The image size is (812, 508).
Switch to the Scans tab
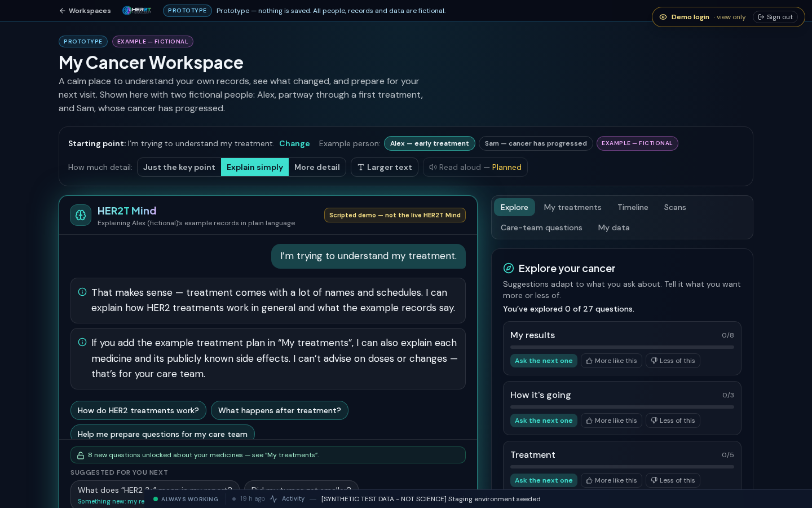coord(675,207)
